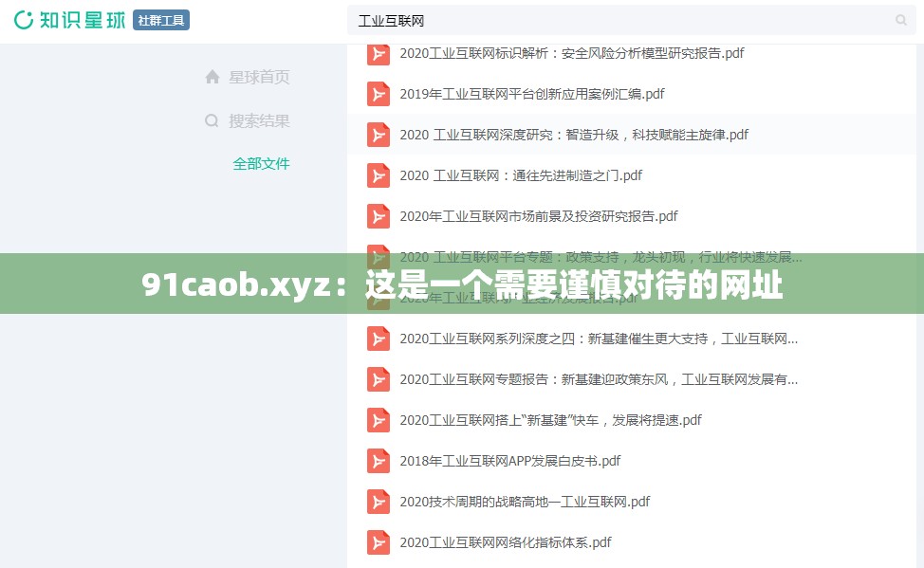Click the home icon beside 星球首页

click(213, 77)
